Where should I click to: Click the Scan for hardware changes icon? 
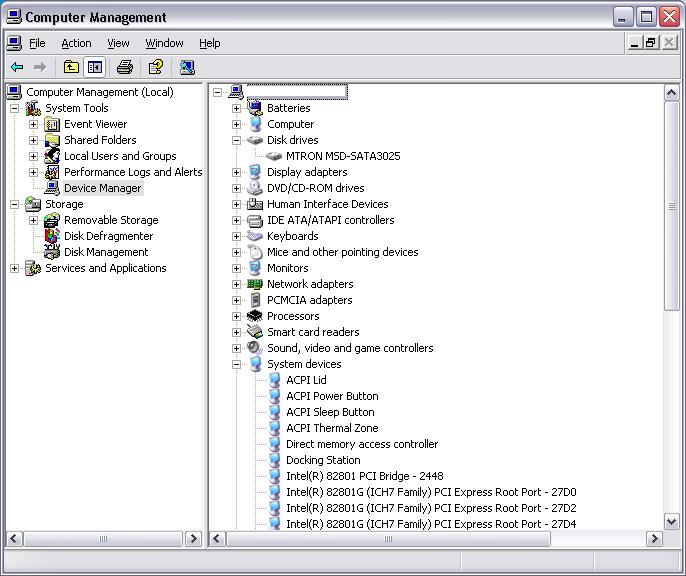(x=187, y=67)
